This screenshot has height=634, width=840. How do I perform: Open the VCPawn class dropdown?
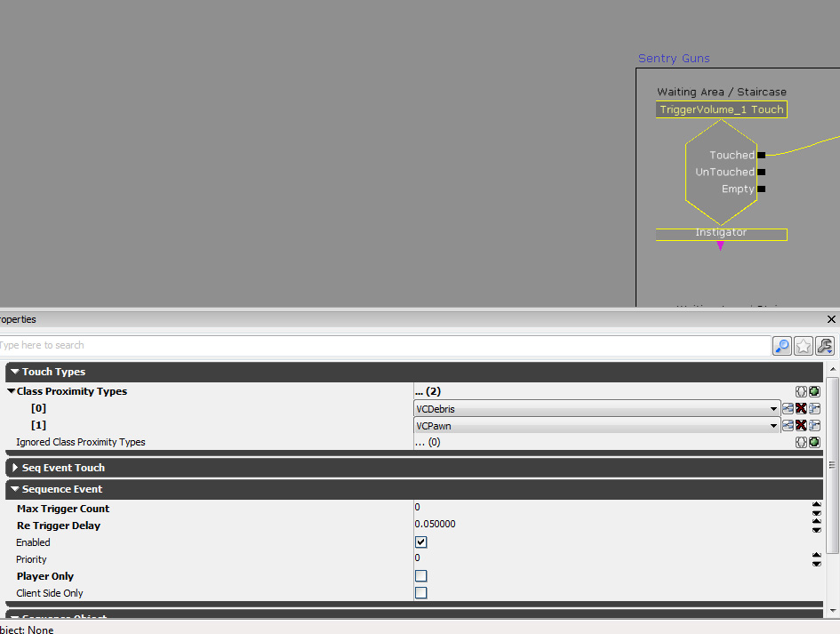pyautogui.click(x=773, y=426)
